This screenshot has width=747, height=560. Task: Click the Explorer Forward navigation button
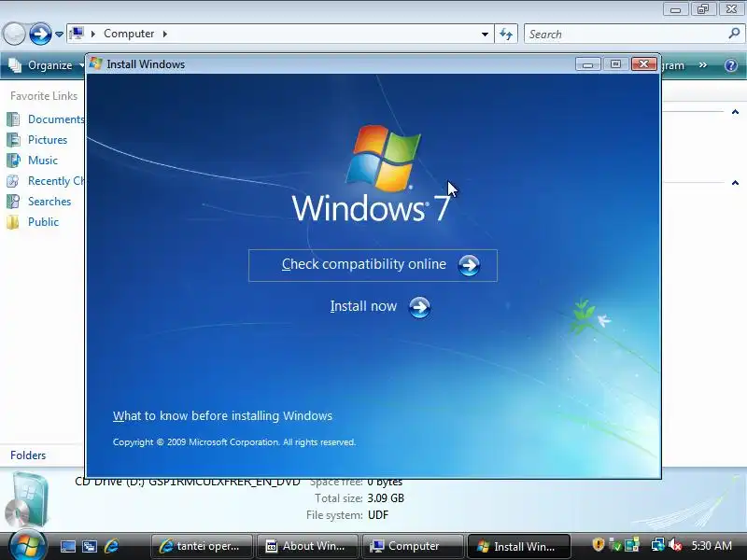tap(40, 34)
